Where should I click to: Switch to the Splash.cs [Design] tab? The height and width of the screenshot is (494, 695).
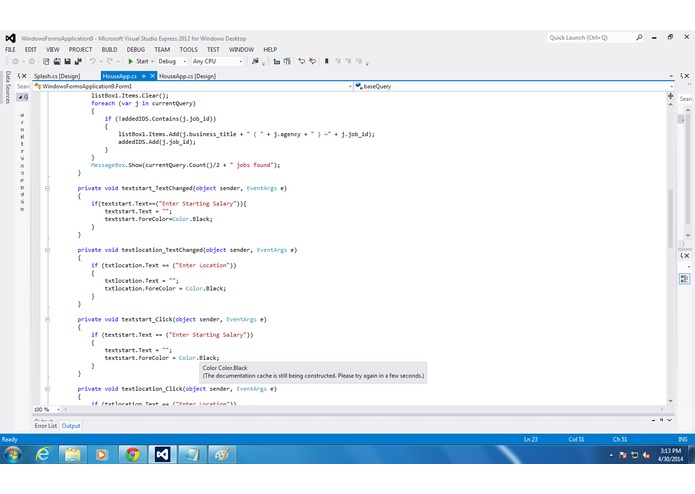57,76
